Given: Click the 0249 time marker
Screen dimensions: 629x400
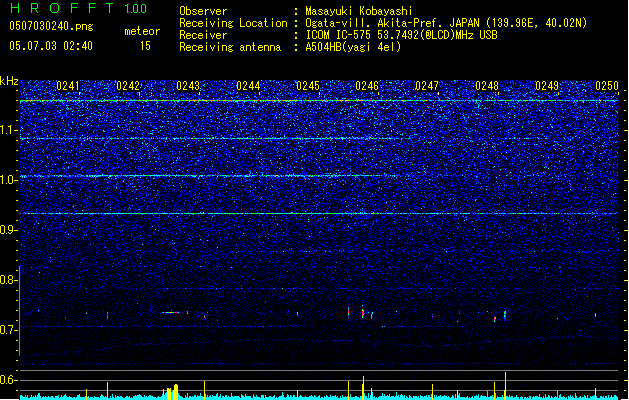Looking at the screenshot, I should [547, 86].
